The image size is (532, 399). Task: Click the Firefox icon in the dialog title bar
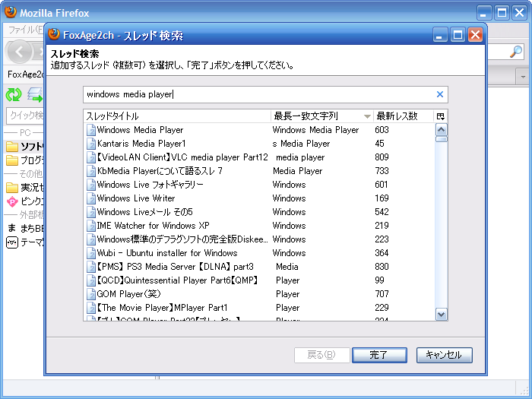tap(54, 34)
